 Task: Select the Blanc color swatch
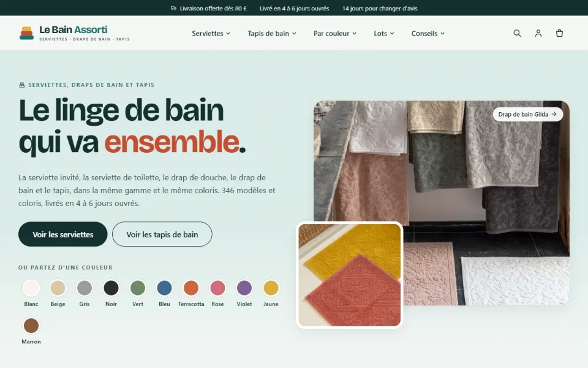tap(31, 288)
